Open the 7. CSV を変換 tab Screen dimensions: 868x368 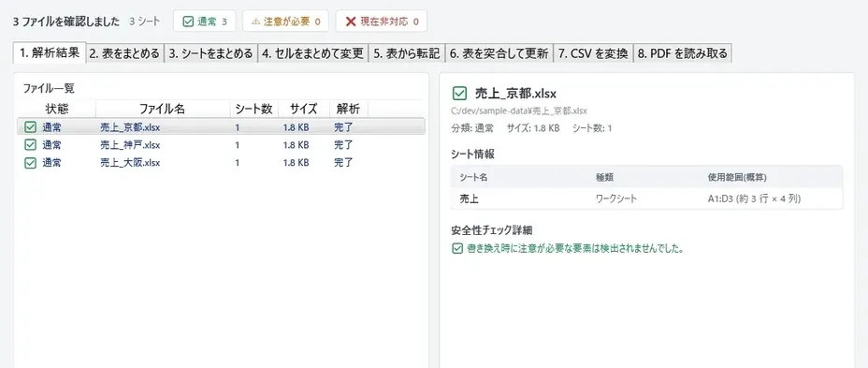coord(593,53)
